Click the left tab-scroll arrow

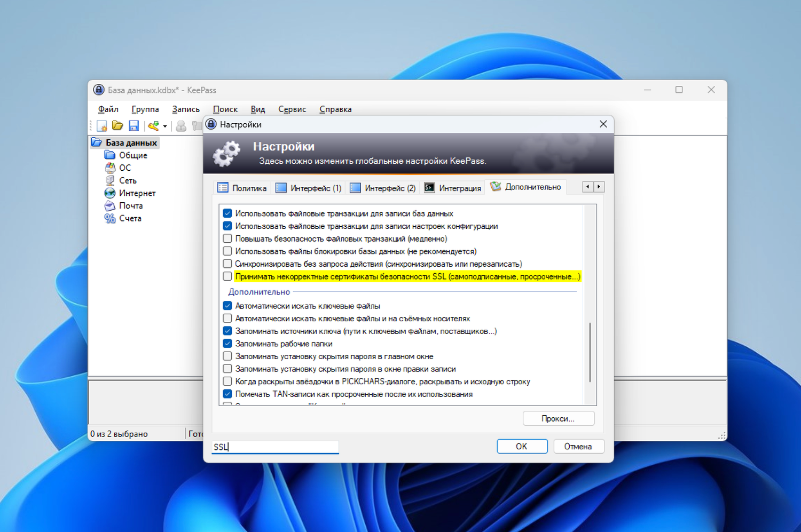point(588,187)
